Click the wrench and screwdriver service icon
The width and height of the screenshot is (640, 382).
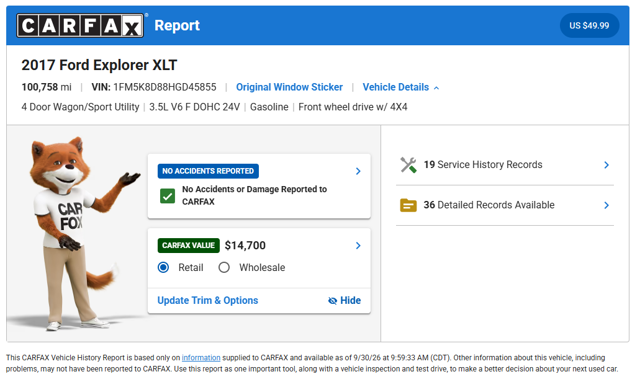(408, 165)
